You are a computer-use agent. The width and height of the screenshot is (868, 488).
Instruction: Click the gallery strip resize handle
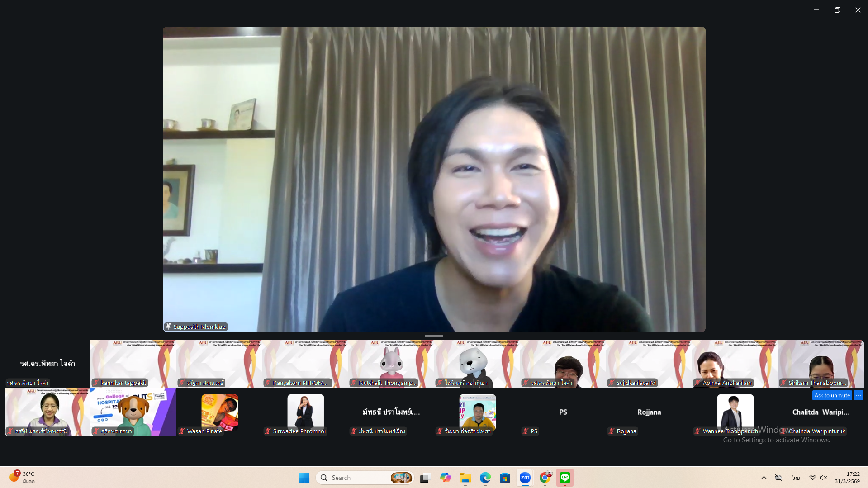[x=434, y=336]
